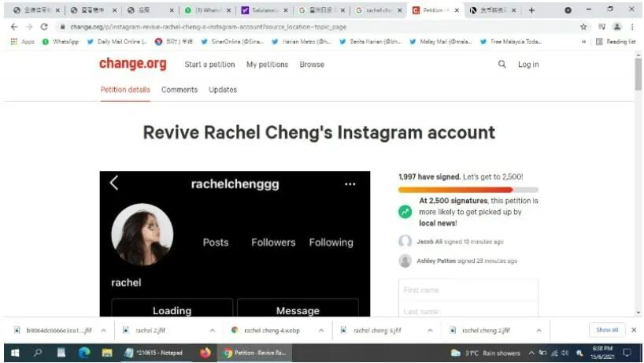Click the browser back arrow
The width and height of the screenshot is (644, 363).
tap(14, 27)
